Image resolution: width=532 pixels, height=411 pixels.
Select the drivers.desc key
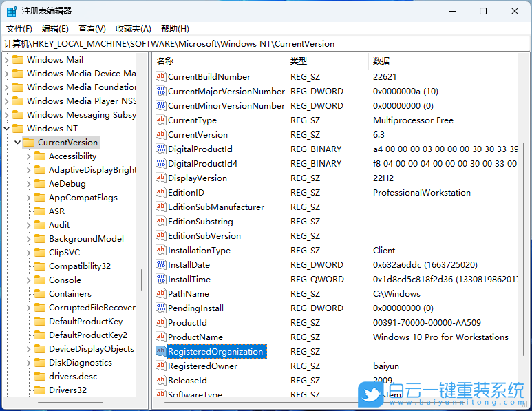(x=73, y=377)
